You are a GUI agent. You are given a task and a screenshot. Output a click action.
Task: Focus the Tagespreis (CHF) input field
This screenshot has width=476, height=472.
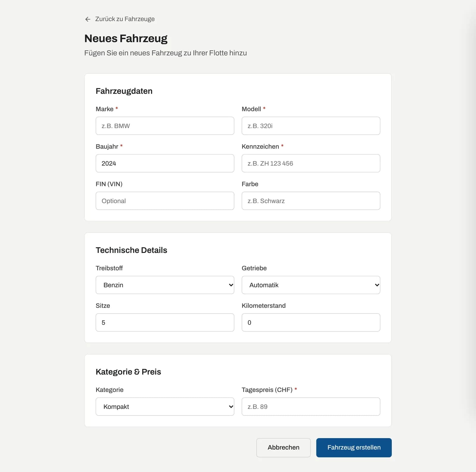[311, 407]
